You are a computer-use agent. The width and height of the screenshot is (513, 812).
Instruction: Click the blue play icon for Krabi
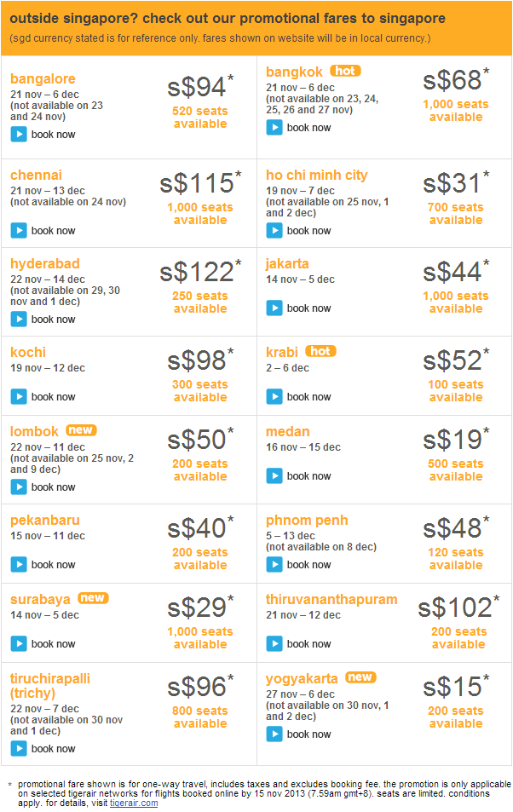[274, 397]
